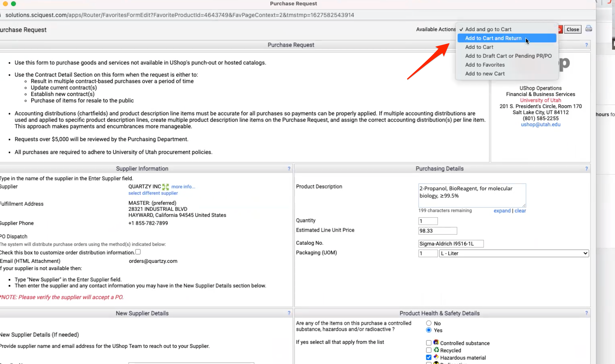Viewport: 615px width, 364px height.
Task: Click the green supplier icon next to QUARTZY INC
Action: [x=166, y=187]
